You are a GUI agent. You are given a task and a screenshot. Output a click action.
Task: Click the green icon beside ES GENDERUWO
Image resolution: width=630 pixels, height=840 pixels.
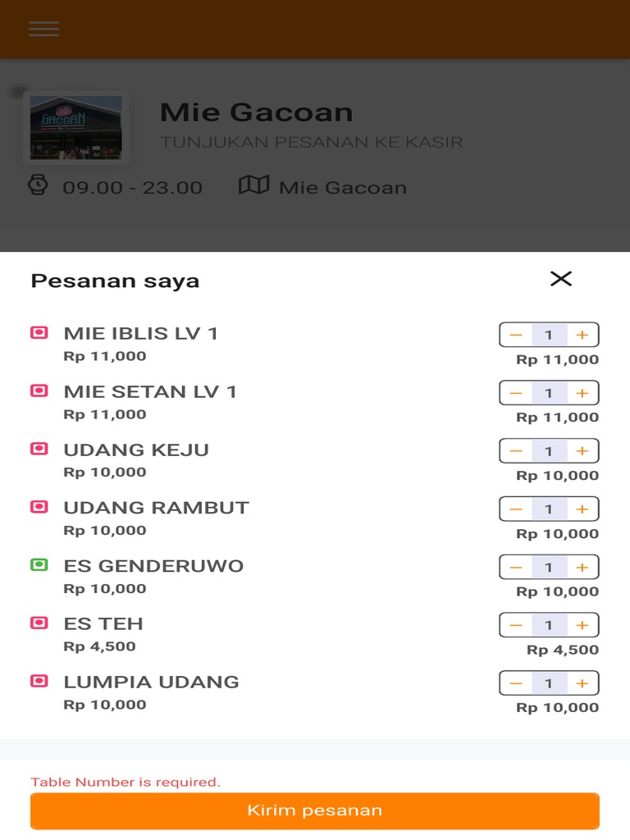pos(39,565)
